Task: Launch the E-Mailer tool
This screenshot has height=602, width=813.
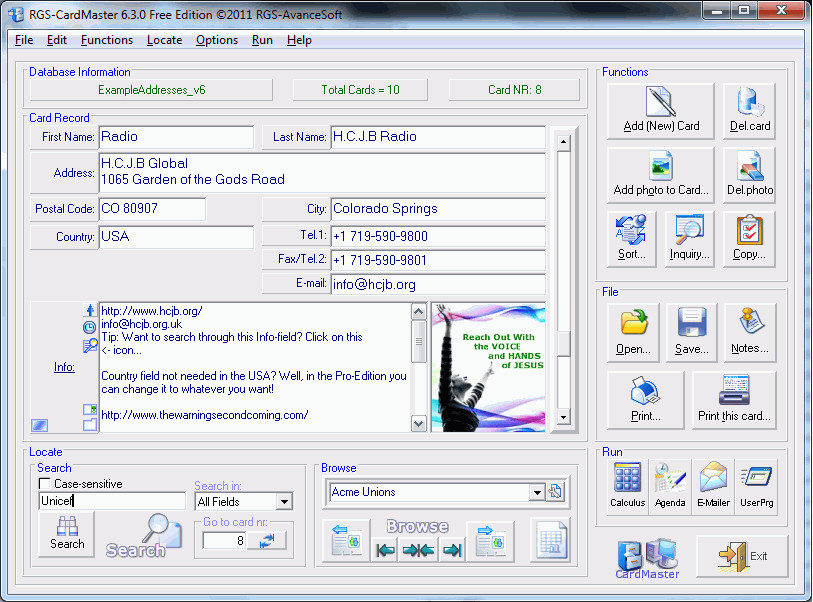Action: (713, 486)
